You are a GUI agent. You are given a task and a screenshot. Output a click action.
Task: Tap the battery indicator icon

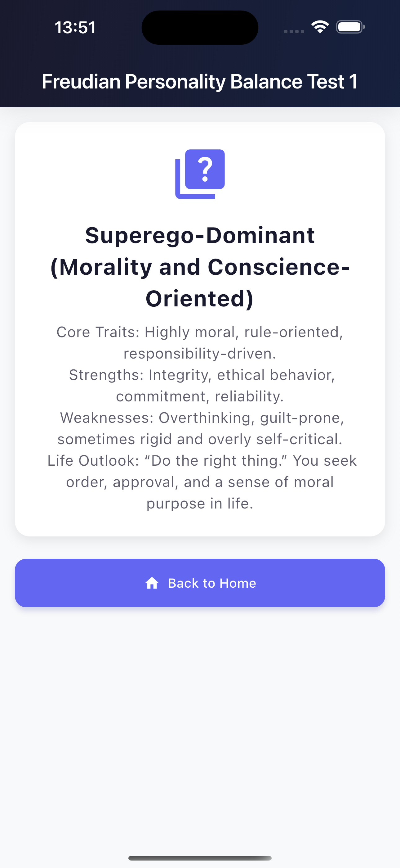tap(350, 27)
